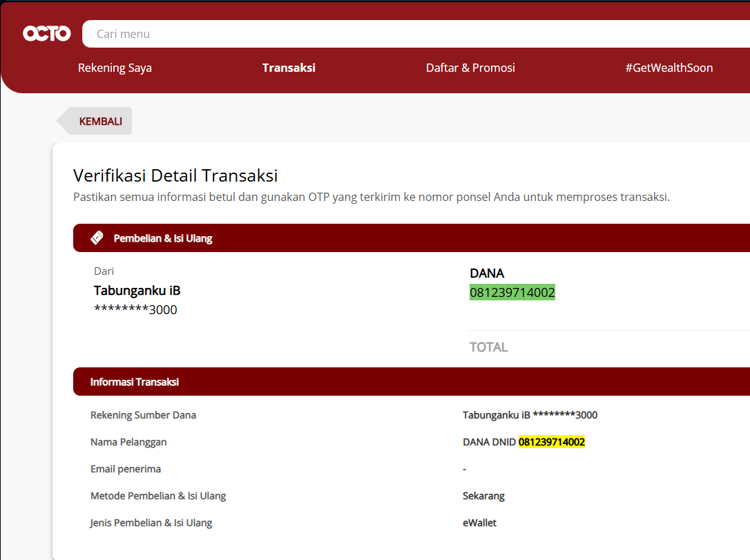Image resolution: width=750 pixels, height=560 pixels.
Task: Open the Daftar & Promosi menu
Action: tap(471, 68)
